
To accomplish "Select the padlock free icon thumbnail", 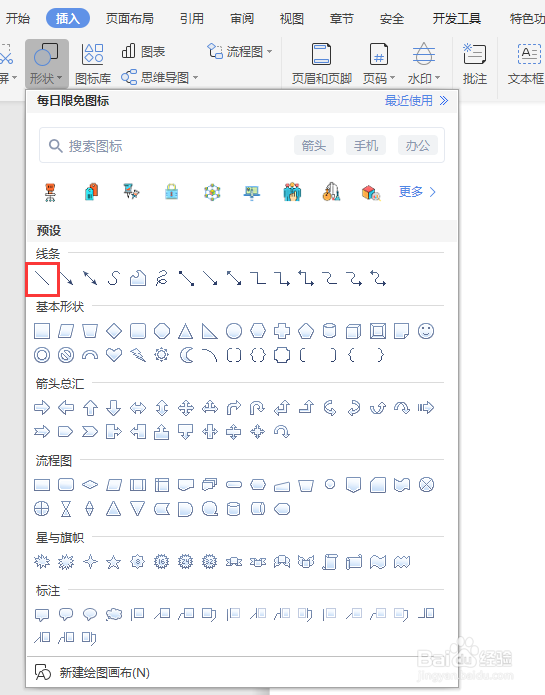I will pyautogui.click(x=171, y=192).
